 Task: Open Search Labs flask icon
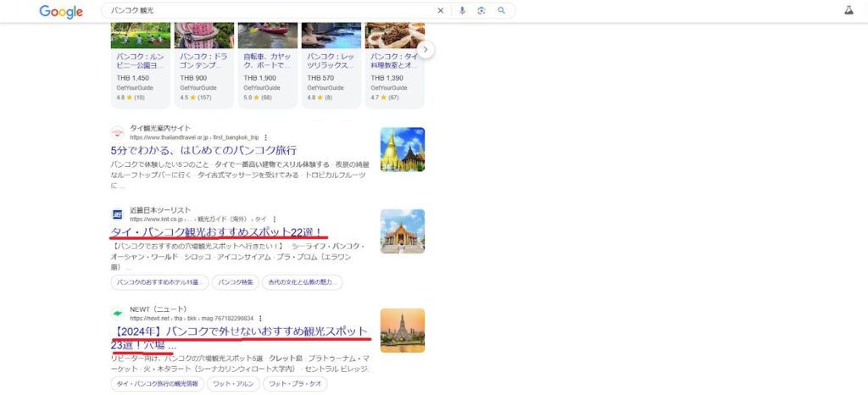[x=849, y=10]
